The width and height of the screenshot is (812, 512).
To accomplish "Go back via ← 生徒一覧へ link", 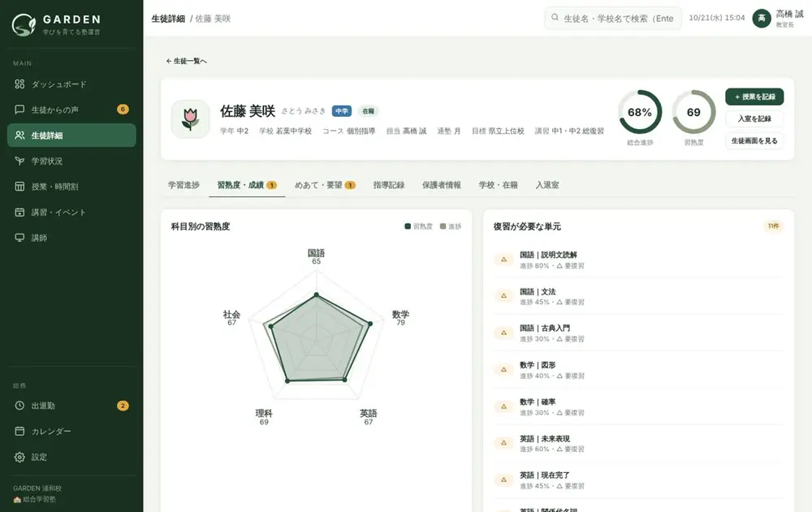I will 187,61.
